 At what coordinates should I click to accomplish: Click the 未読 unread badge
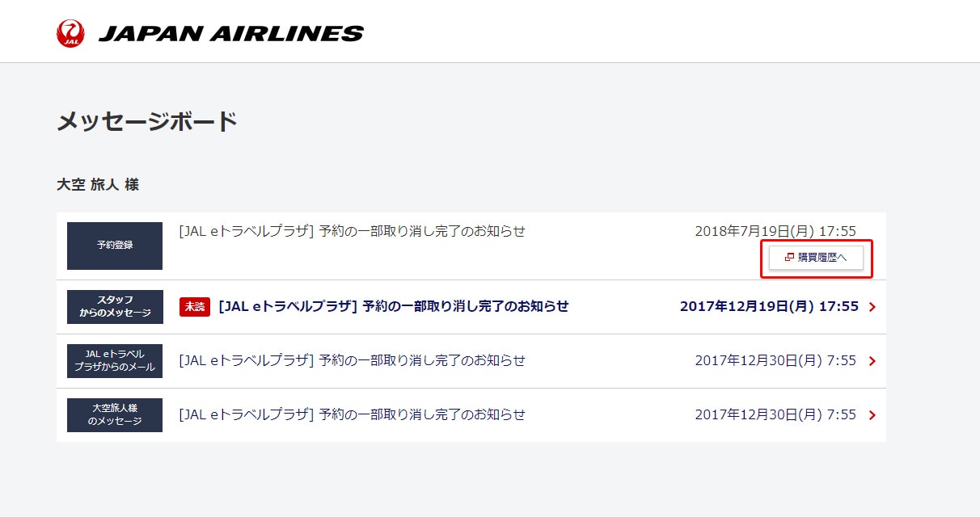click(195, 307)
